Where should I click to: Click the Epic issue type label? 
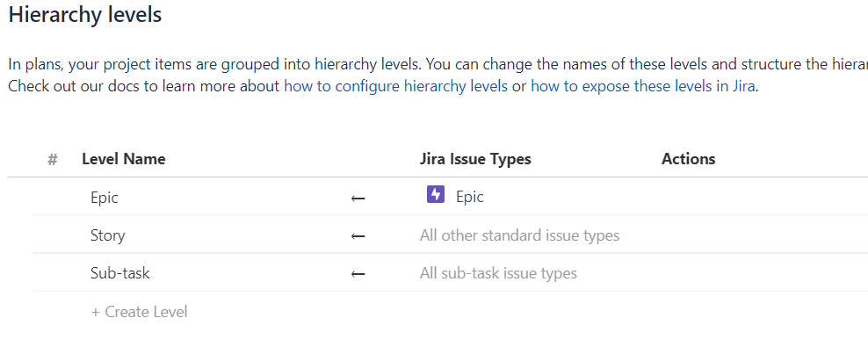point(470,197)
